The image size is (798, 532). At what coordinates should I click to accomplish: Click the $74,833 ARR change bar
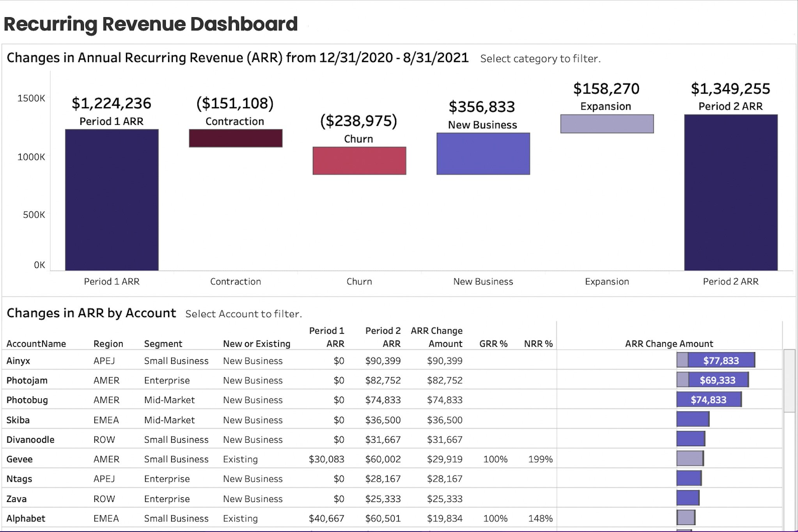tap(708, 399)
